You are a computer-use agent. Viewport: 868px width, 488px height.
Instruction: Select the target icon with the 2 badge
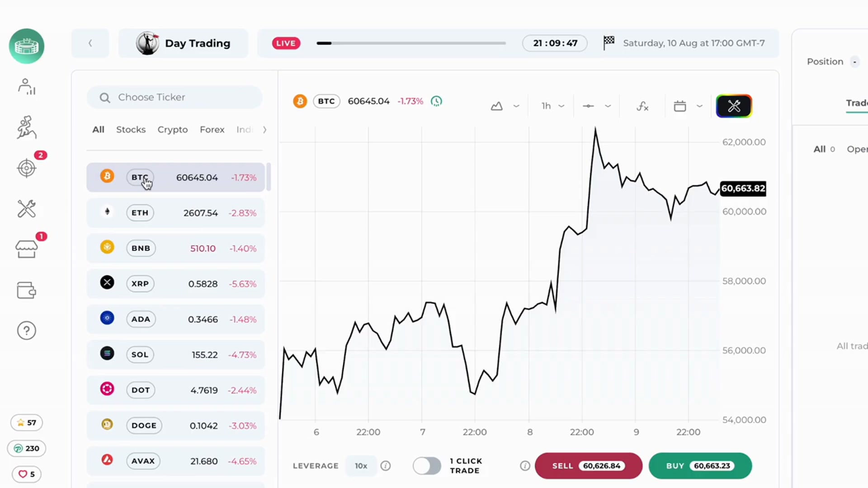[x=26, y=168]
